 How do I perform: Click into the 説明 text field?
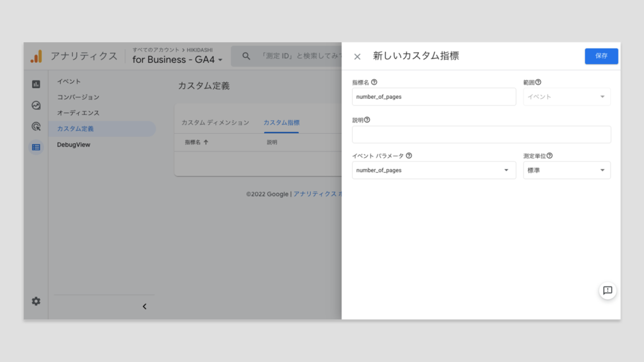[x=481, y=134]
